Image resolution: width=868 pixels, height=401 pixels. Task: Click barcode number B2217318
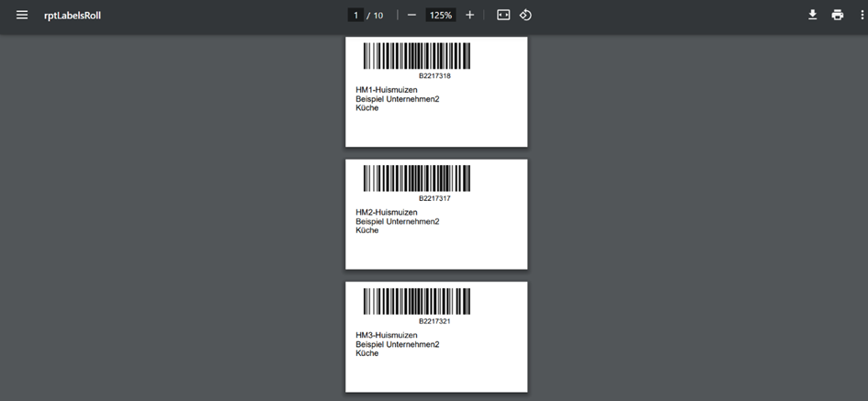(434, 76)
